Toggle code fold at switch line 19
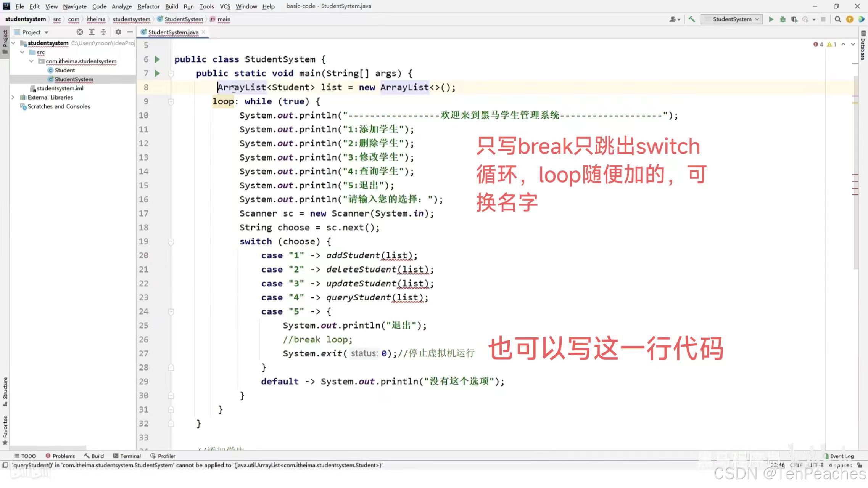 coord(171,242)
